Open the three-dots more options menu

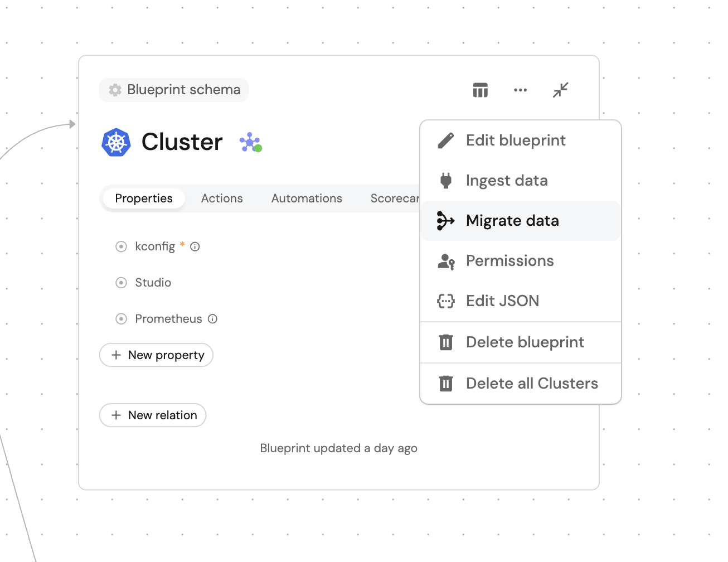pyautogui.click(x=520, y=90)
